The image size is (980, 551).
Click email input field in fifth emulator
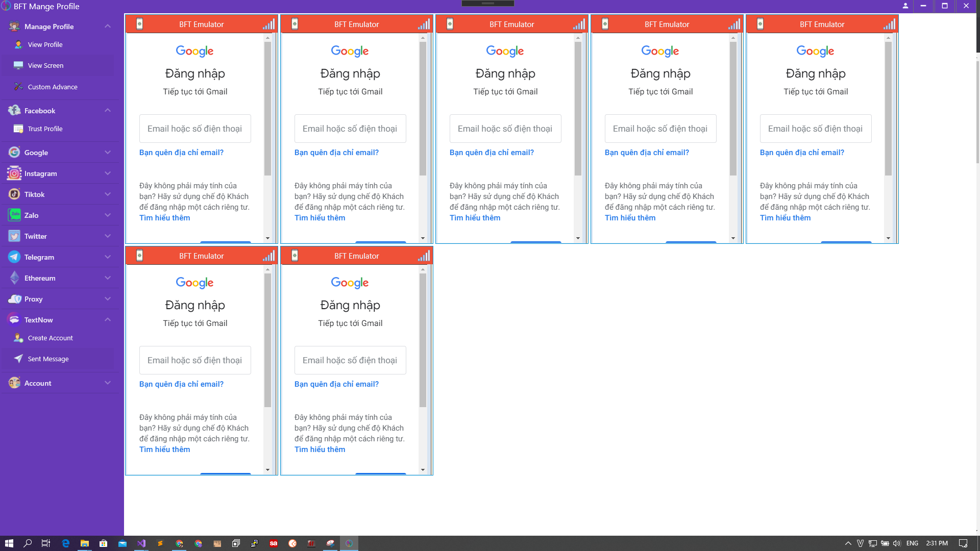pos(815,129)
